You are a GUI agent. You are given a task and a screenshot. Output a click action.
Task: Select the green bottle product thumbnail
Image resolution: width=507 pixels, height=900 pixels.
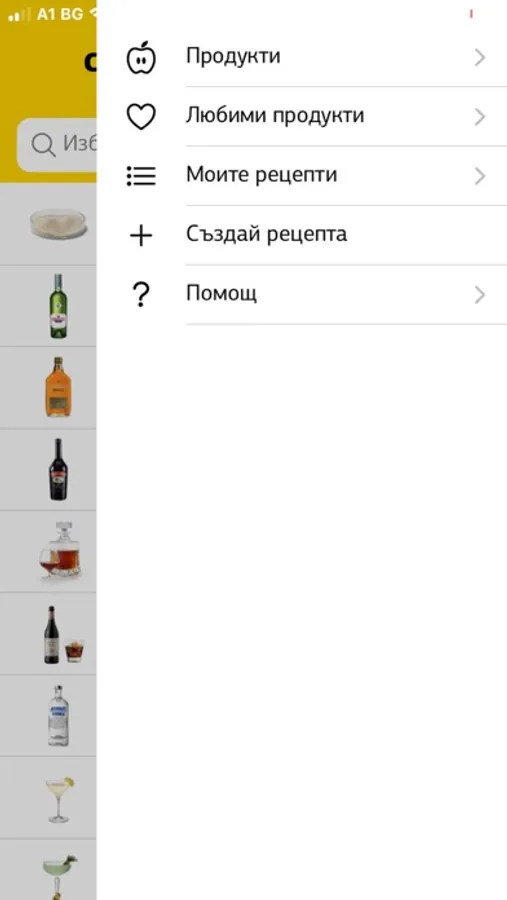[x=58, y=305]
